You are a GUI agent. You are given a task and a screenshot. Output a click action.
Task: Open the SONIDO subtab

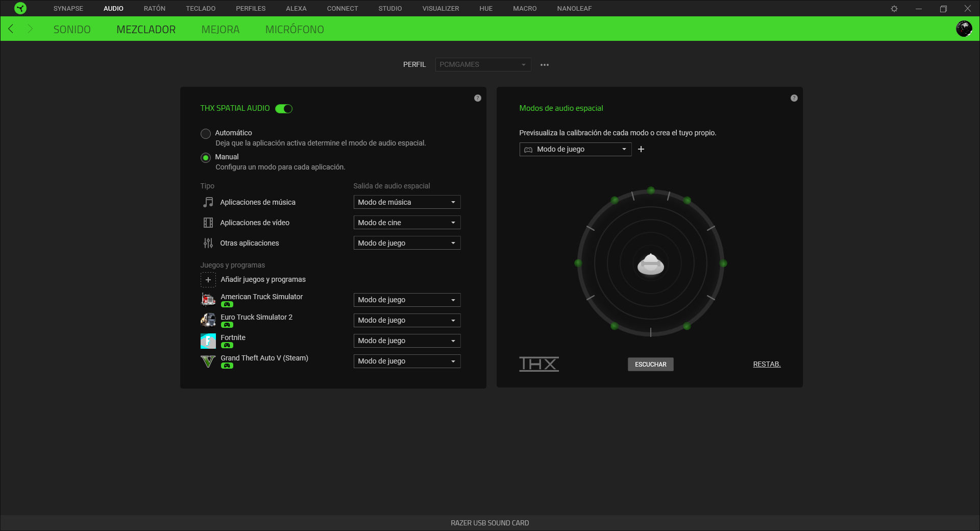(72, 30)
